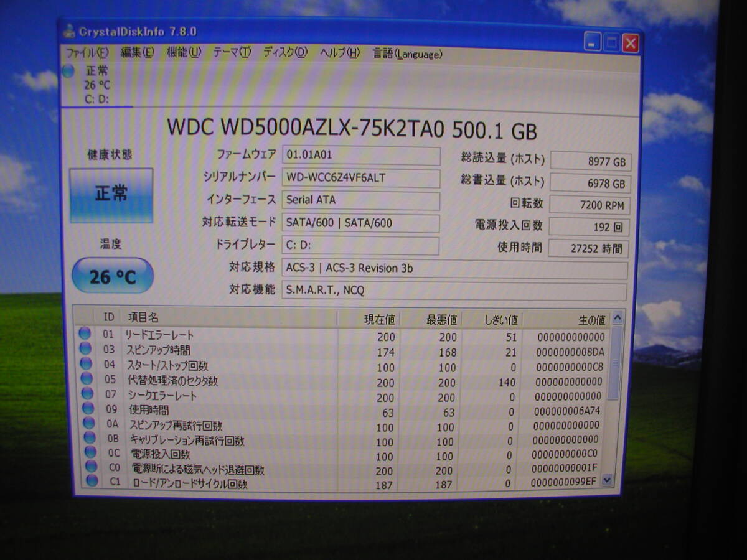The width and height of the screenshot is (747, 560).
Task: Close the CrystalDiskInfo window
Action: (631, 44)
